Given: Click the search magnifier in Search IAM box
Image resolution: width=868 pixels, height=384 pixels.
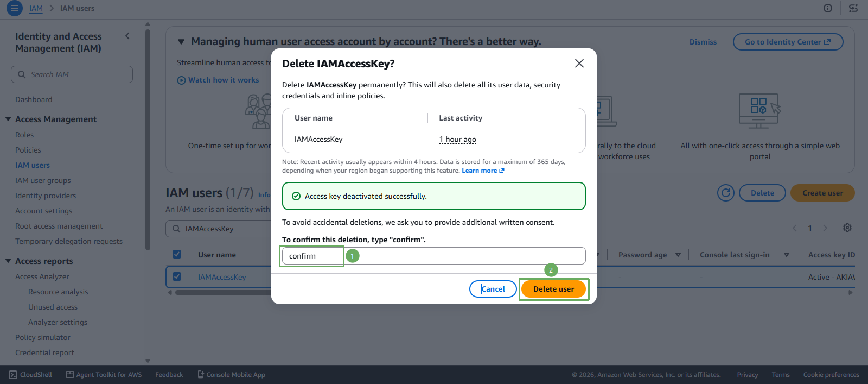Looking at the screenshot, I should tap(22, 74).
